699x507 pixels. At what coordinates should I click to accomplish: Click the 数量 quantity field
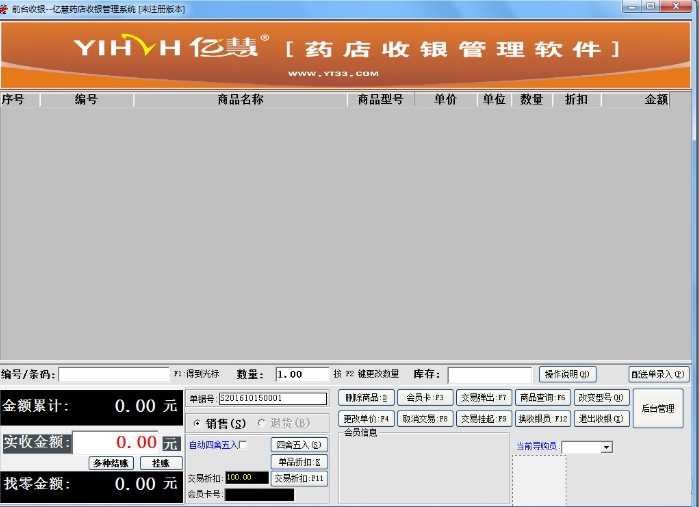point(302,375)
